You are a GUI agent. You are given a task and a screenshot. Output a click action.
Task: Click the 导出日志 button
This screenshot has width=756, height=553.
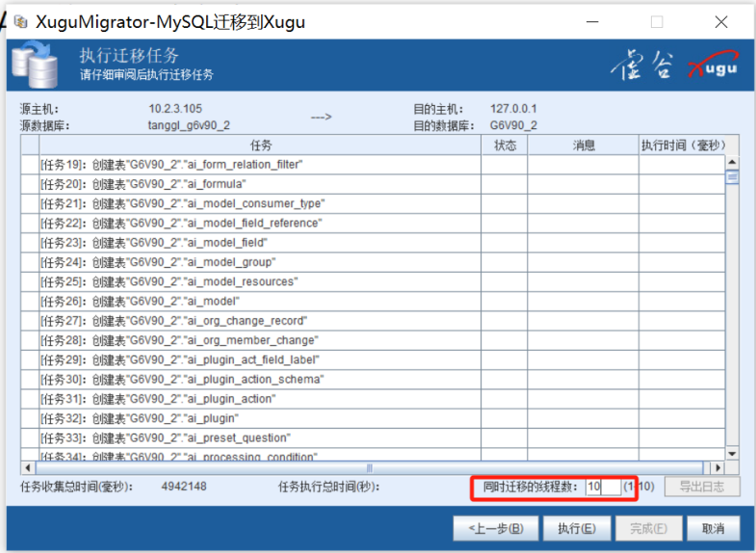point(702,487)
